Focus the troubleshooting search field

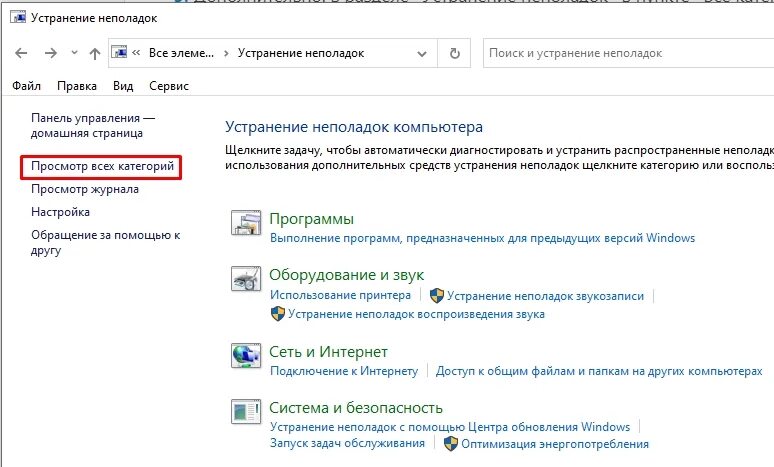[x=628, y=53]
